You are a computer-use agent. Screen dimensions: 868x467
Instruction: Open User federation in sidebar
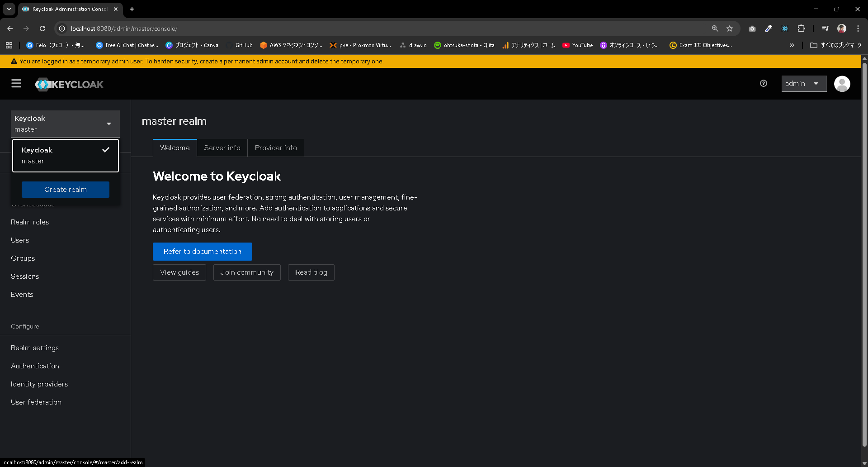(36, 402)
